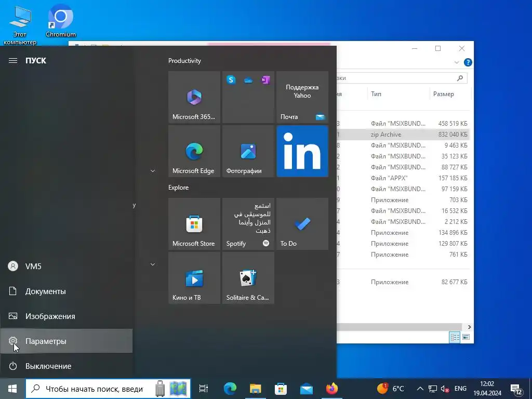Screen dimensions: 532x399
Task: Select the Chromium desktop shortcut
Action: pyautogui.click(x=61, y=21)
